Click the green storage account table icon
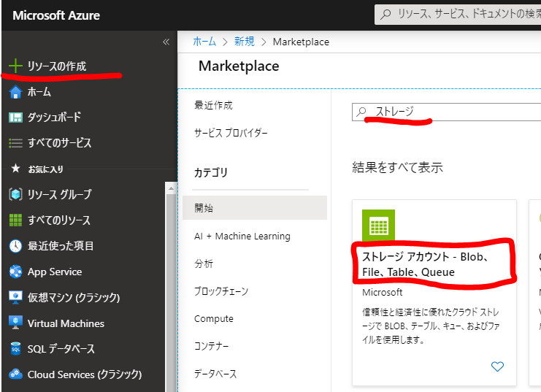 point(378,226)
